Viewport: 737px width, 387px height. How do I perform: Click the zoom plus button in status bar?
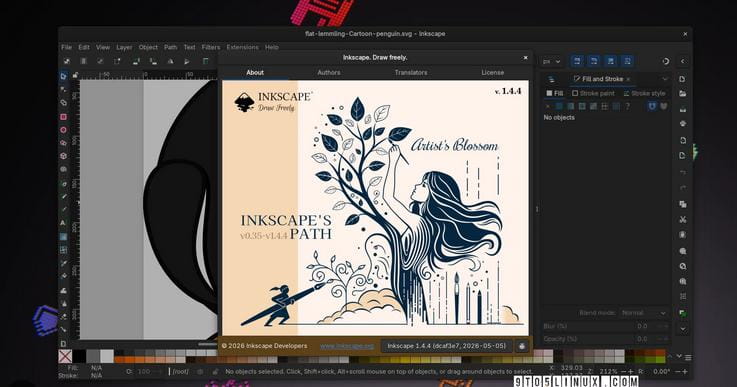pos(630,371)
